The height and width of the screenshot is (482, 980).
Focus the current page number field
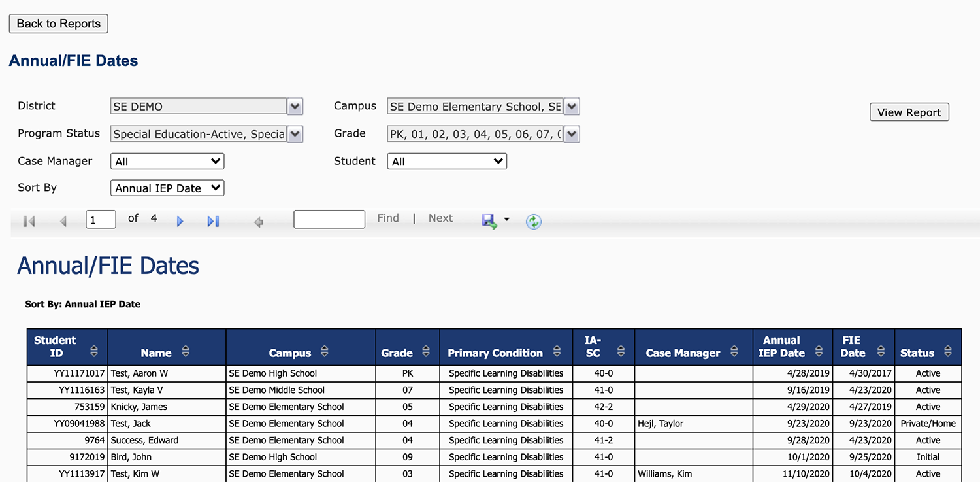pos(101,219)
